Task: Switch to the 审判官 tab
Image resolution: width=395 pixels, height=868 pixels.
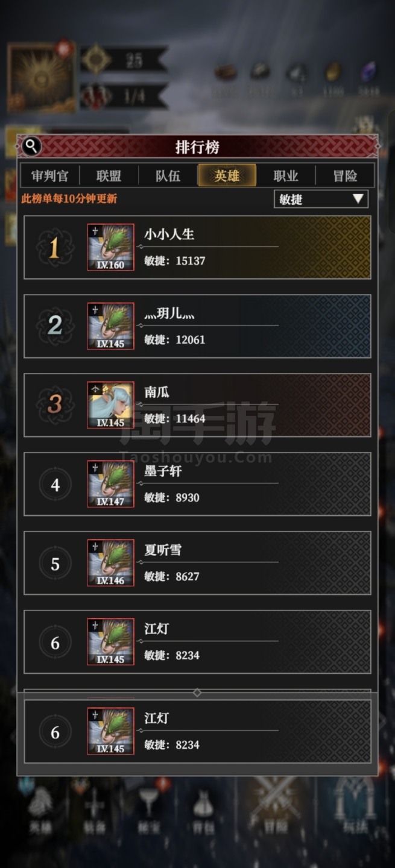Action: (x=49, y=176)
